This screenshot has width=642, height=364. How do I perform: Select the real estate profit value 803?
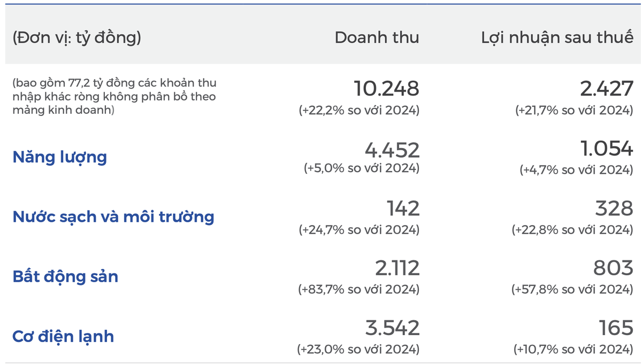point(613,268)
